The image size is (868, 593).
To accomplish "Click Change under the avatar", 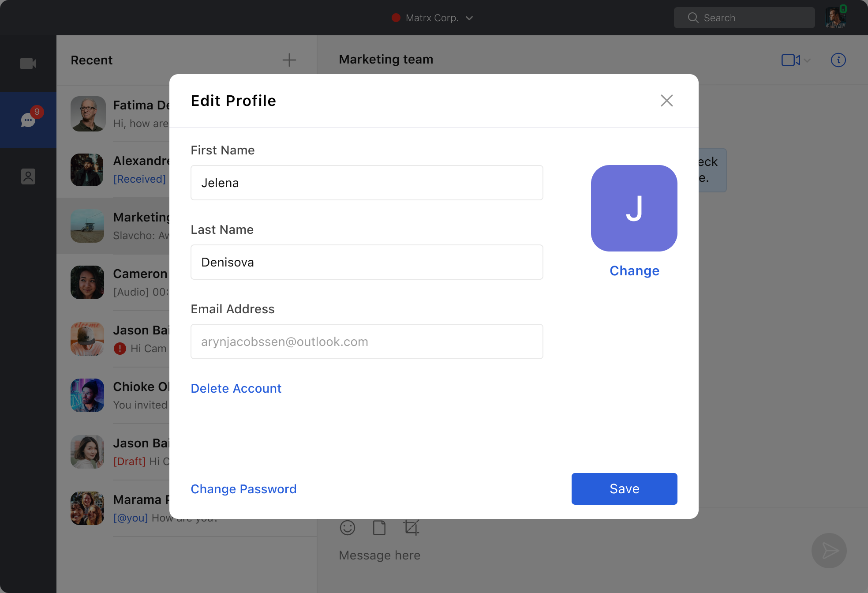I will 634,270.
